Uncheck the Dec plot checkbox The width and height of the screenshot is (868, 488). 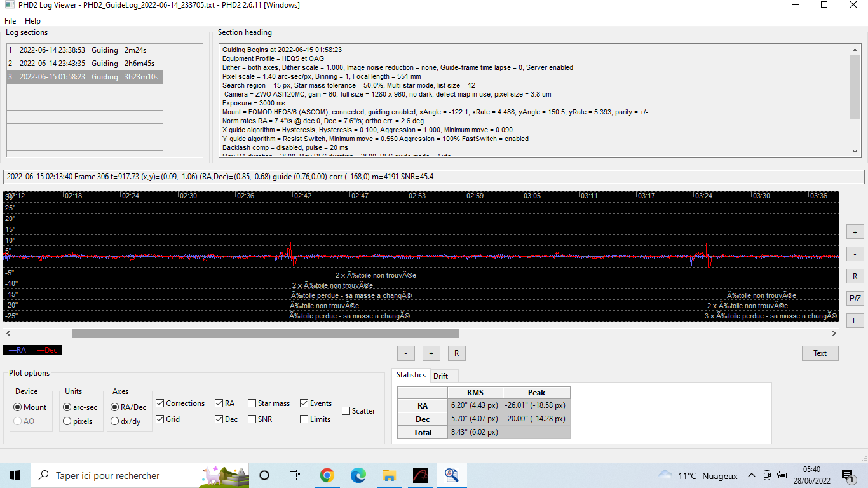(227, 419)
